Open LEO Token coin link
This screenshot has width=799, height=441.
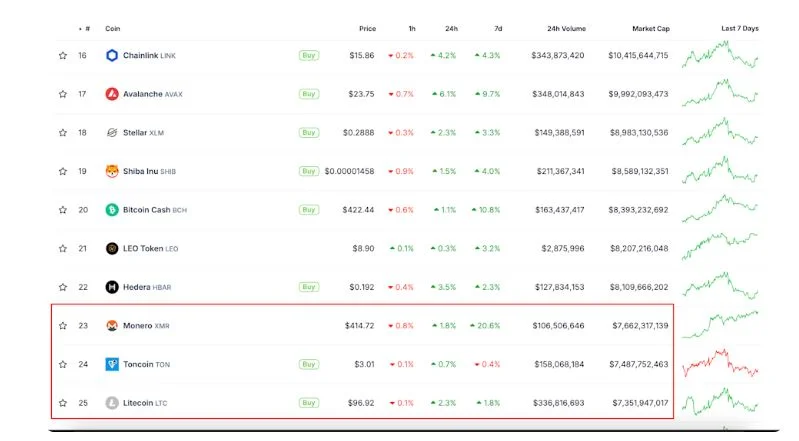pos(150,249)
